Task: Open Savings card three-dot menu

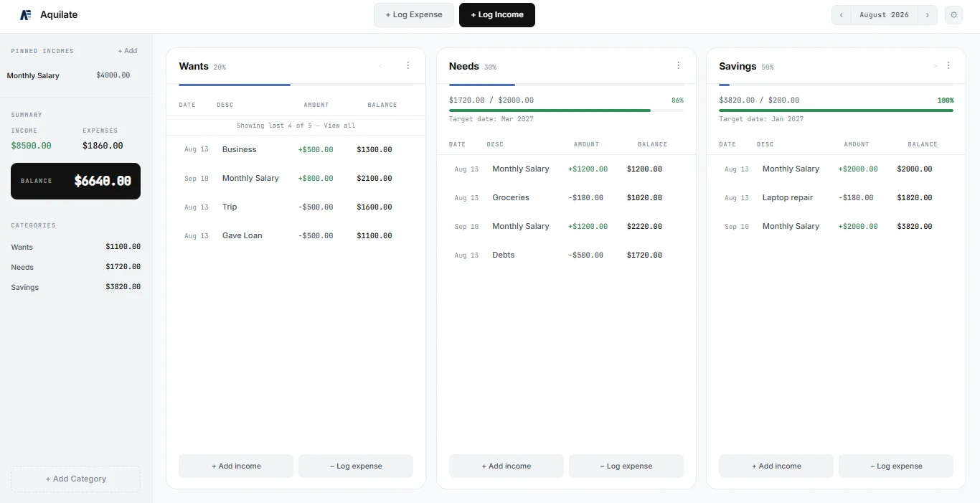Action: pyautogui.click(x=948, y=65)
